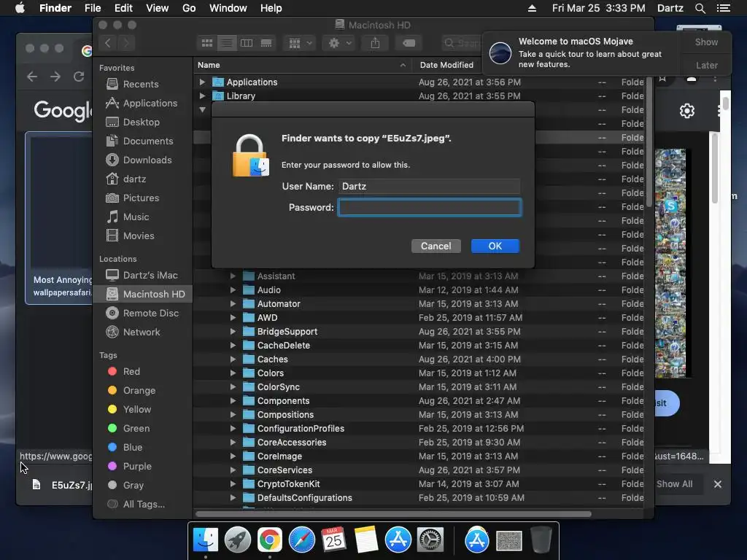Screen dimensions: 747x560
Task: Click the User Name field containing Dartz
Action: click(429, 186)
